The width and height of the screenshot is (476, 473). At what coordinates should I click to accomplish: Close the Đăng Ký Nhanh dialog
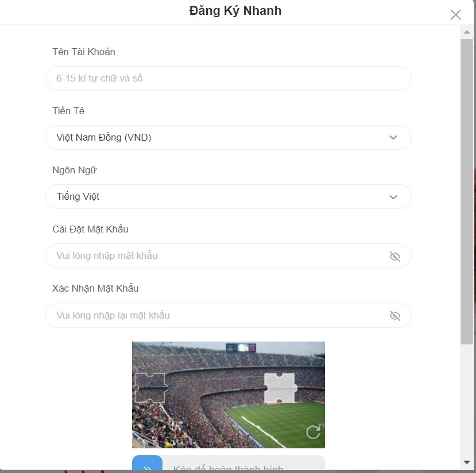[x=455, y=15]
